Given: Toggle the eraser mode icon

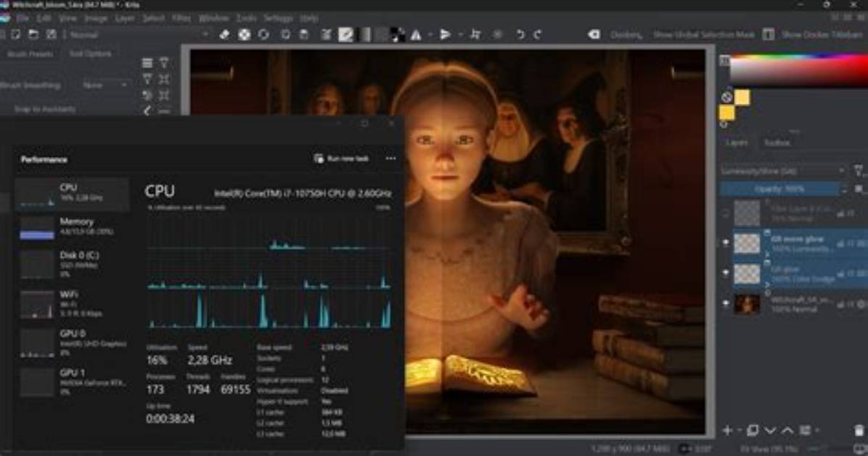Looking at the screenshot, I should click(224, 35).
